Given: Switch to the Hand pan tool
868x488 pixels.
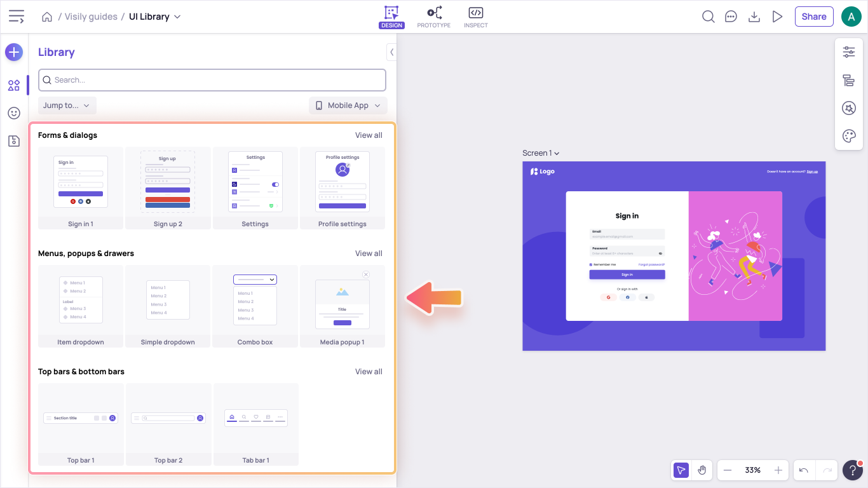Looking at the screenshot, I should (x=702, y=470).
